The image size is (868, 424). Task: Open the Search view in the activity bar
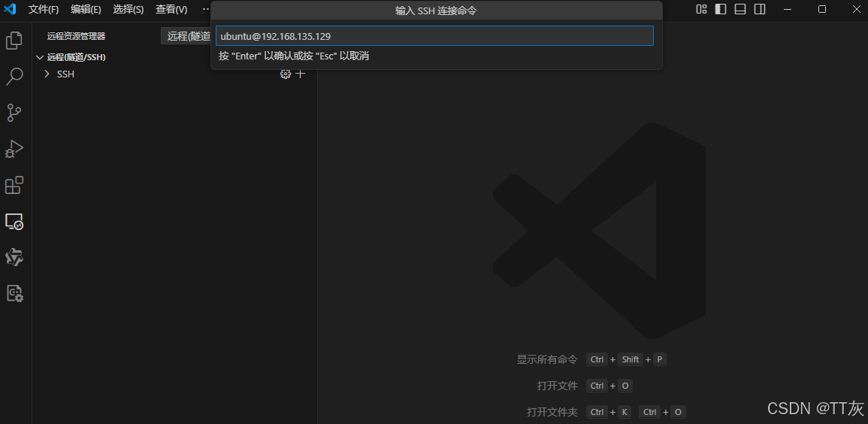[14, 77]
